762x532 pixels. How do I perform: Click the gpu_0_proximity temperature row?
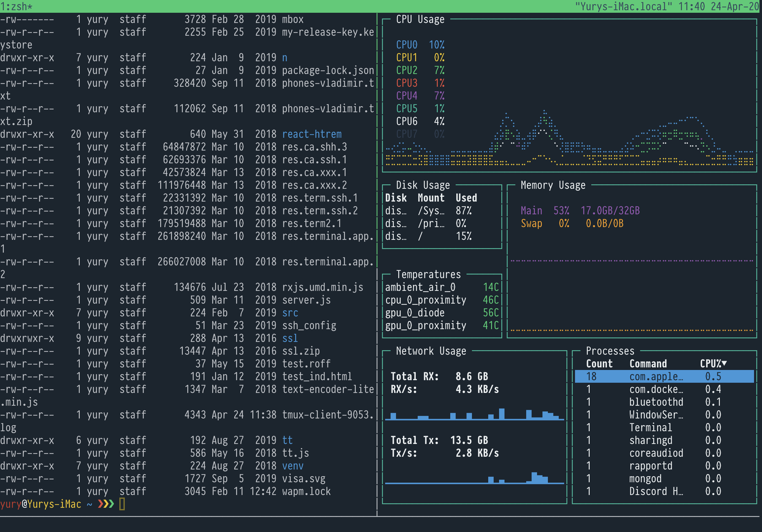coord(442,326)
